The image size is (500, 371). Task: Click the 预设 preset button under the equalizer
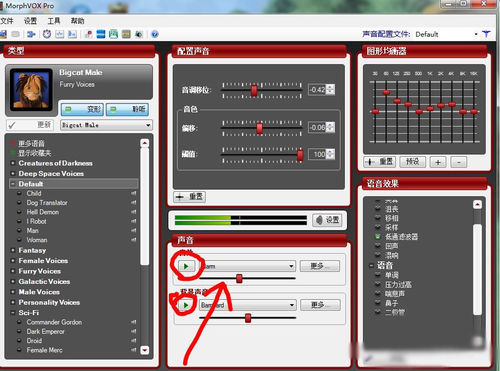pos(412,162)
